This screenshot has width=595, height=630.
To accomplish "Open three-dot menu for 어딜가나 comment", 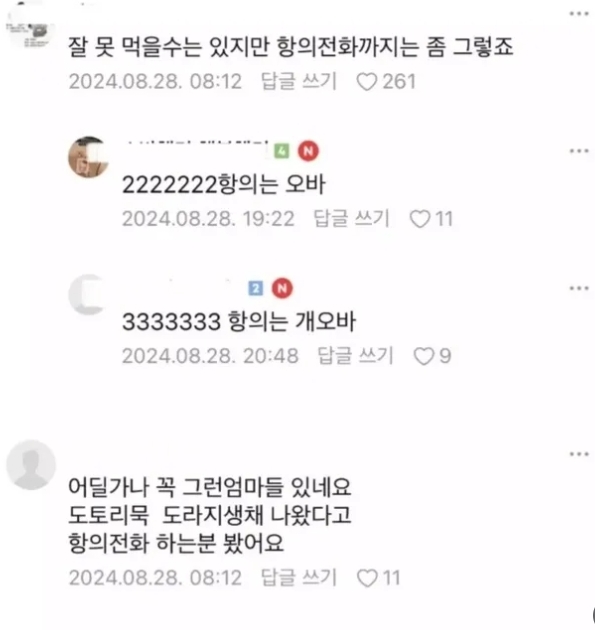I will click(x=579, y=454).
